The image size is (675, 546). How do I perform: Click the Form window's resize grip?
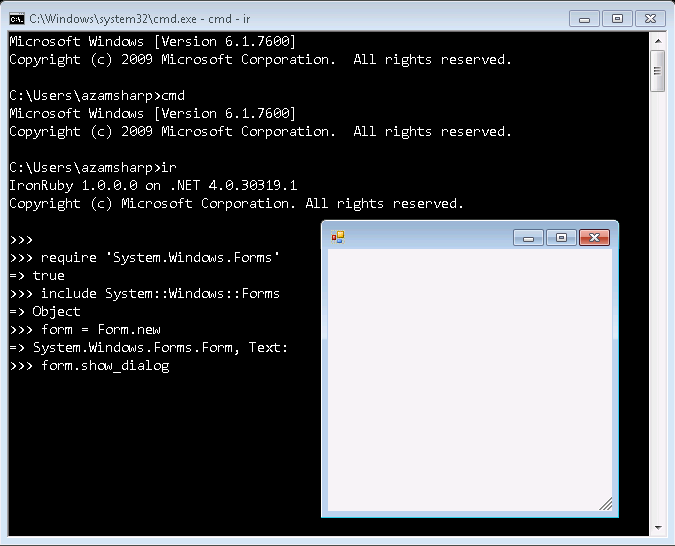(x=606, y=504)
